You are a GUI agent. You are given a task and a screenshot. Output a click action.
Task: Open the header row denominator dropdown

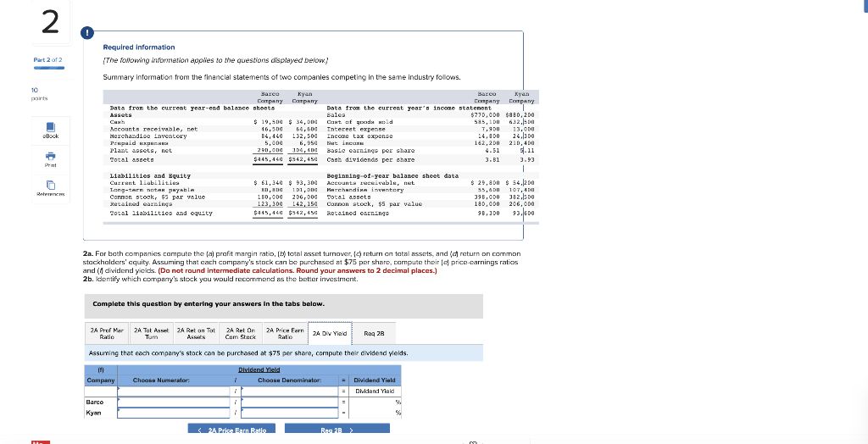[291, 391]
